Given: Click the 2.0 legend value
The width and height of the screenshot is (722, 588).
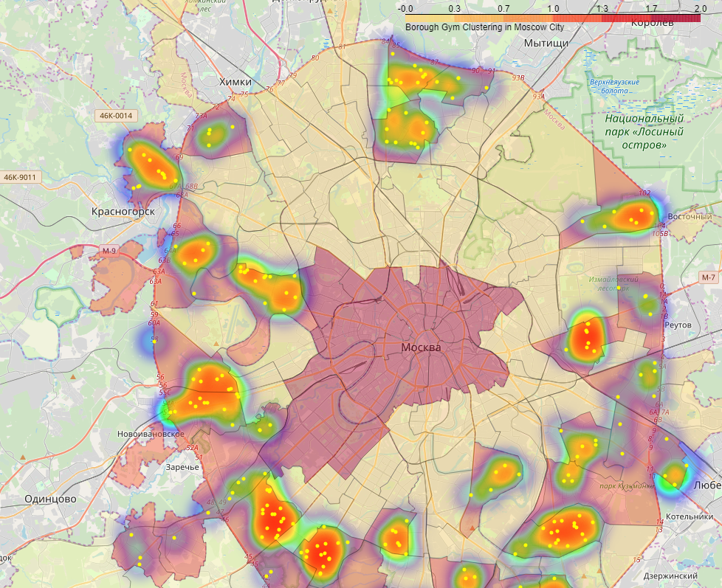Looking at the screenshot, I should tap(701, 8).
